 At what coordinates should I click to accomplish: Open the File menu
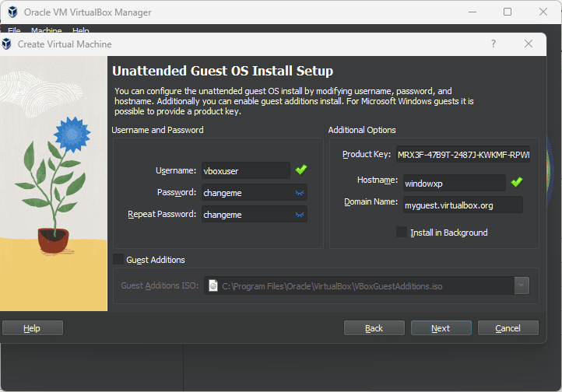14,31
